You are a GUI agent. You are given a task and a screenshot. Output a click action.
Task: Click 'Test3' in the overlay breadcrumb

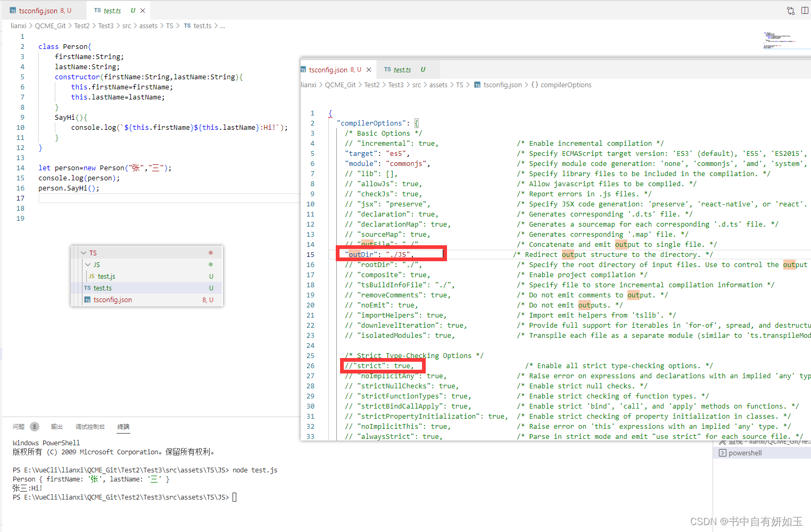396,85
